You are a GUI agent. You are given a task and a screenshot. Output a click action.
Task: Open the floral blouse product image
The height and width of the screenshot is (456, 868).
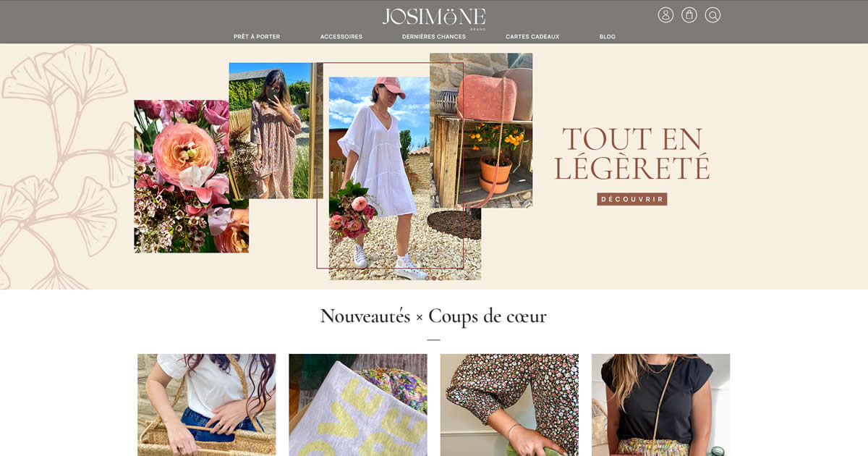509,405
